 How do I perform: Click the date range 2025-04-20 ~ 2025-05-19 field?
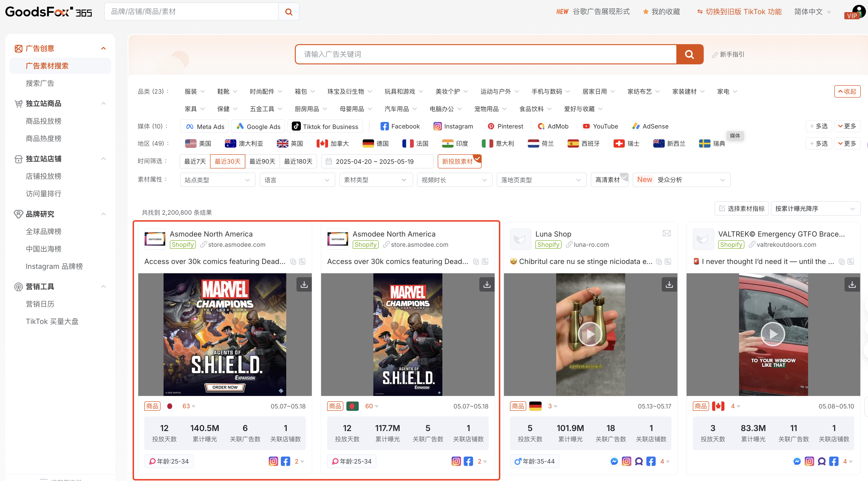377,161
